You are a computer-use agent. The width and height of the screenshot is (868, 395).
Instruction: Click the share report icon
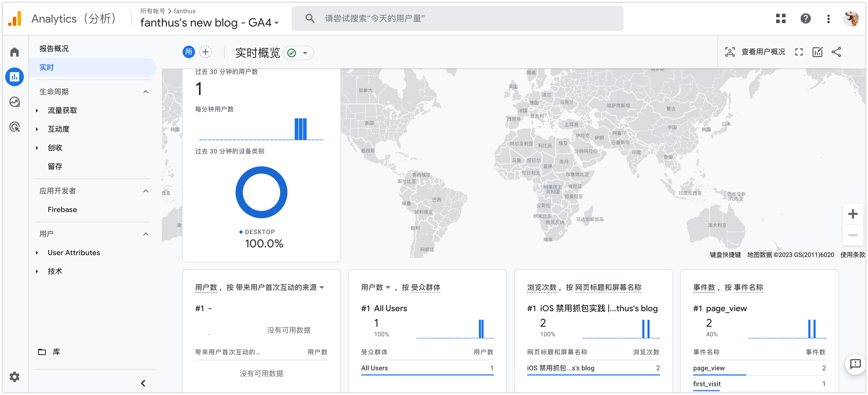click(x=836, y=52)
